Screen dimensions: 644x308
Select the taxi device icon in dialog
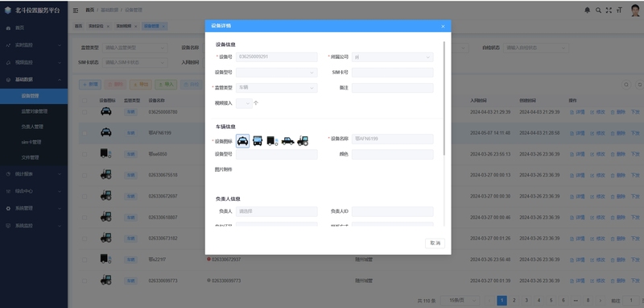[x=243, y=141]
